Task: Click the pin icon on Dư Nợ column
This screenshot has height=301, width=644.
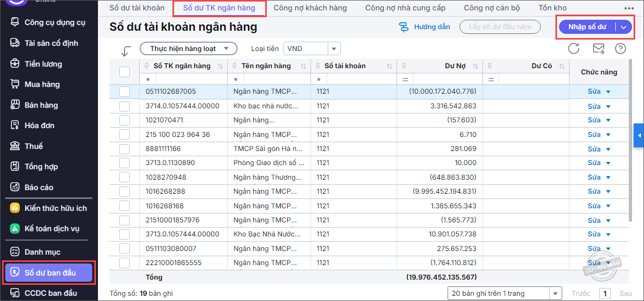Action: 404,66
